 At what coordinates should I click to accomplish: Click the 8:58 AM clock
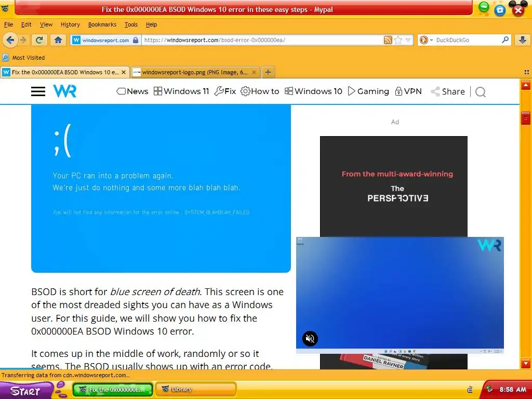513,390
